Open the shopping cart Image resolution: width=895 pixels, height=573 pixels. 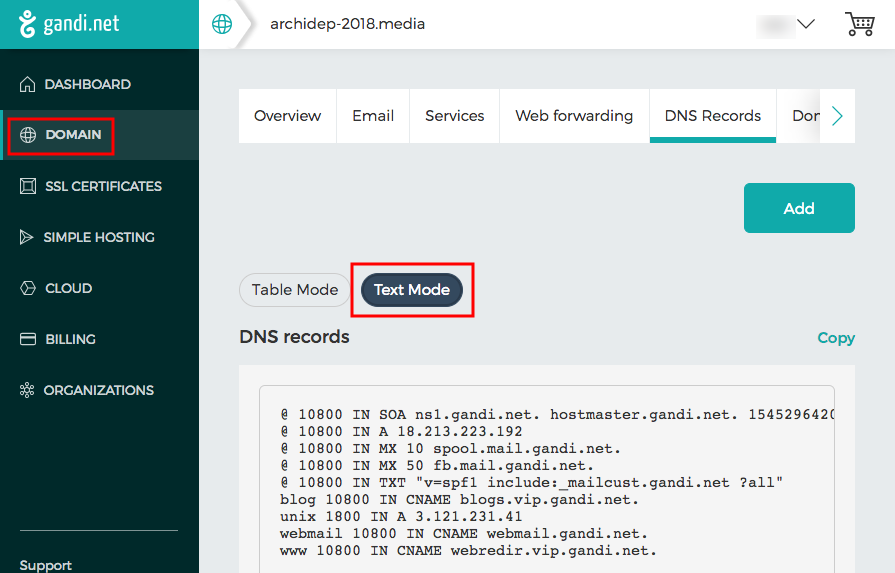[859, 24]
